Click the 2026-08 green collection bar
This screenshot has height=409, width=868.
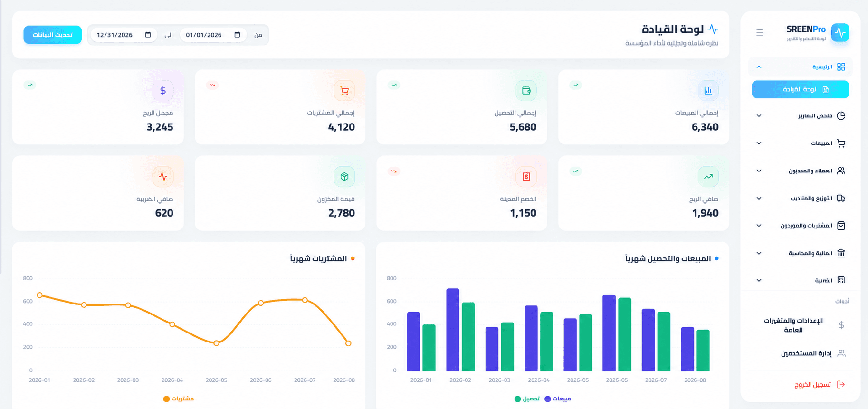pyautogui.click(x=703, y=350)
